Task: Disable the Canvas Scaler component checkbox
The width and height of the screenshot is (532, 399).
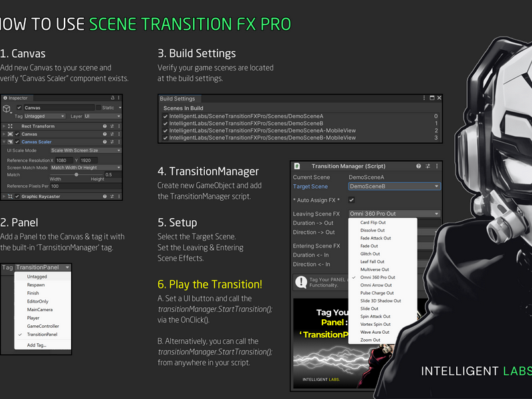Action: pyautogui.click(x=17, y=142)
